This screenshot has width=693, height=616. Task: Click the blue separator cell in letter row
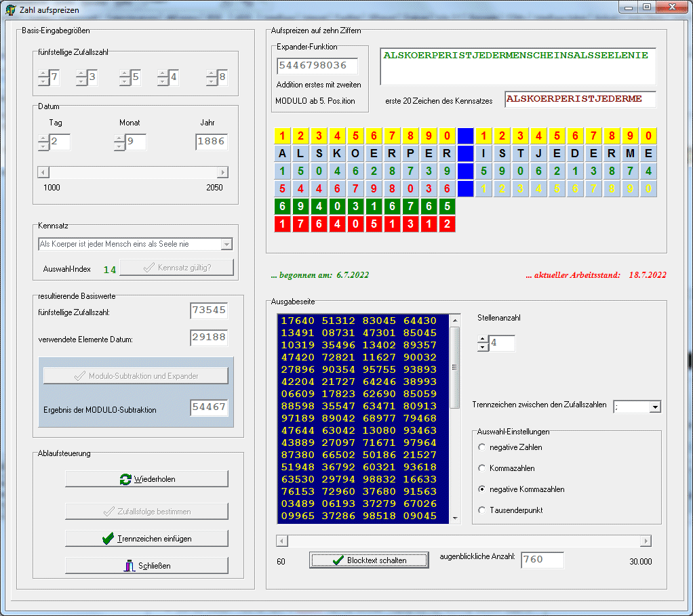click(x=465, y=154)
